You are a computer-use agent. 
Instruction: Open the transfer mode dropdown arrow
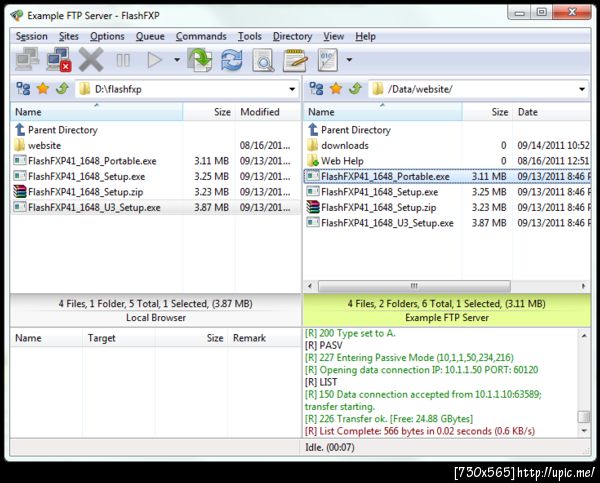point(349,60)
